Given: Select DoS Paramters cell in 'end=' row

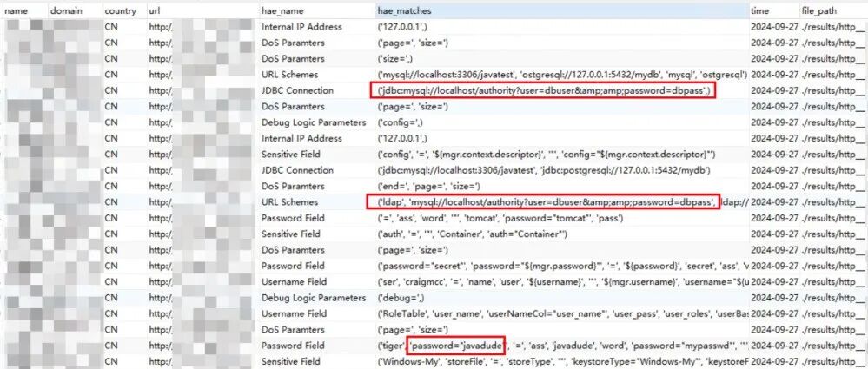Looking at the screenshot, I should (316, 187).
